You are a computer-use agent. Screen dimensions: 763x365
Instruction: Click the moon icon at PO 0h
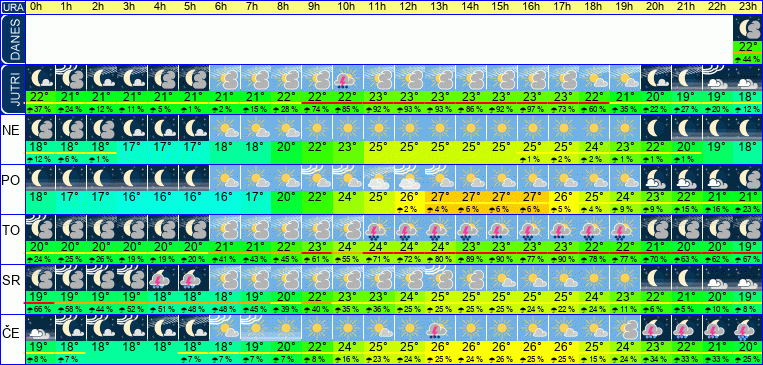(40, 178)
